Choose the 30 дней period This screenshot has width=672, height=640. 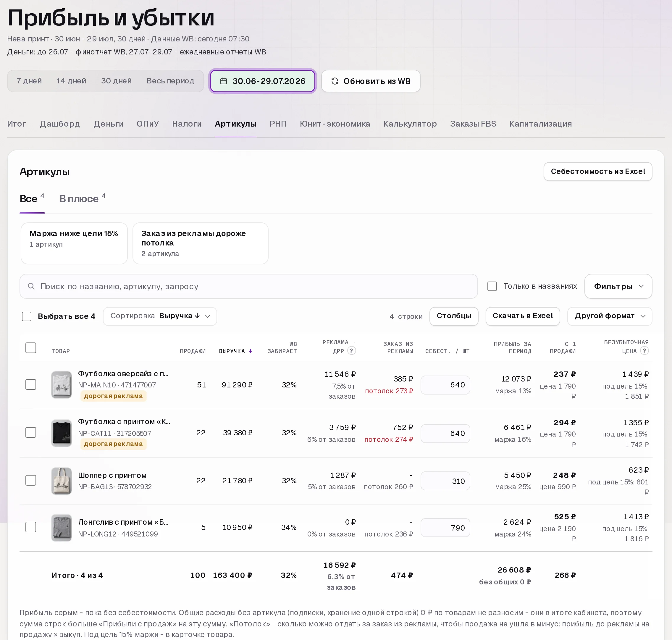(x=116, y=81)
